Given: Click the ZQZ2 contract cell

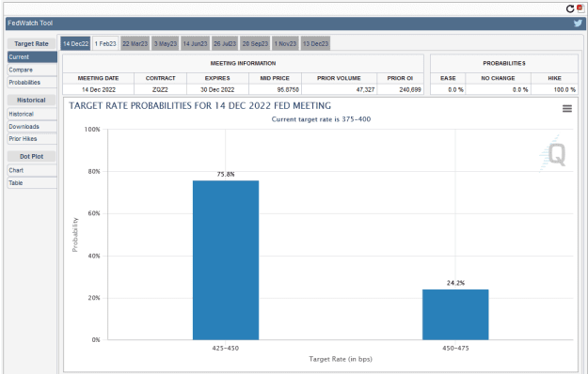Looking at the screenshot, I should (160, 89).
